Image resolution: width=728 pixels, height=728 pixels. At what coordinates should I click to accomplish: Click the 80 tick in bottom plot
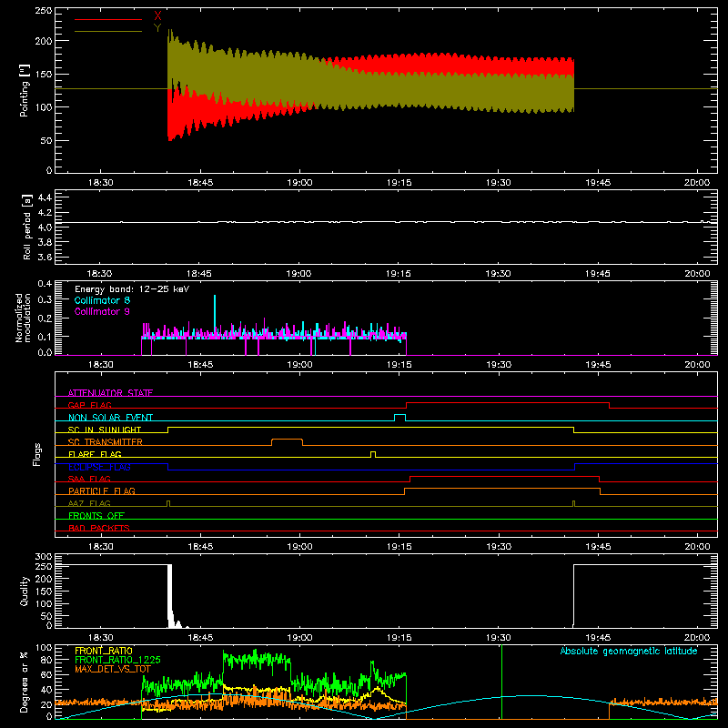click(x=47, y=660)
